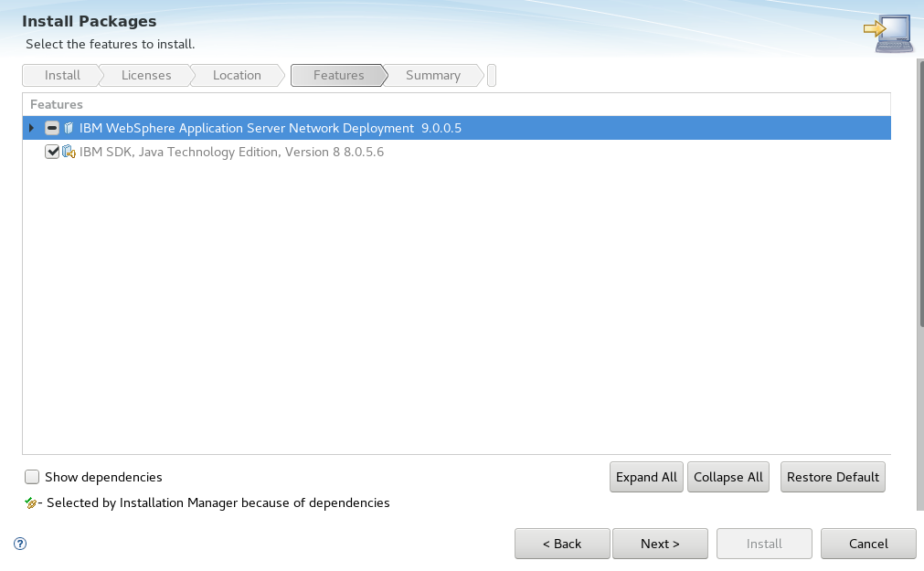
Task: Open the help question mark icon
Action: (x=20, y=544)
